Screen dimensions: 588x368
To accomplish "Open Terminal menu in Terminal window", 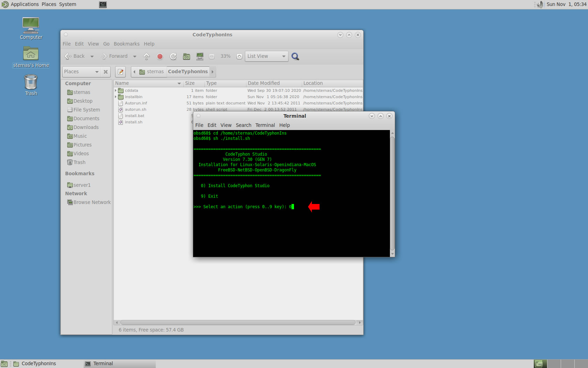I will pos(265,125).
